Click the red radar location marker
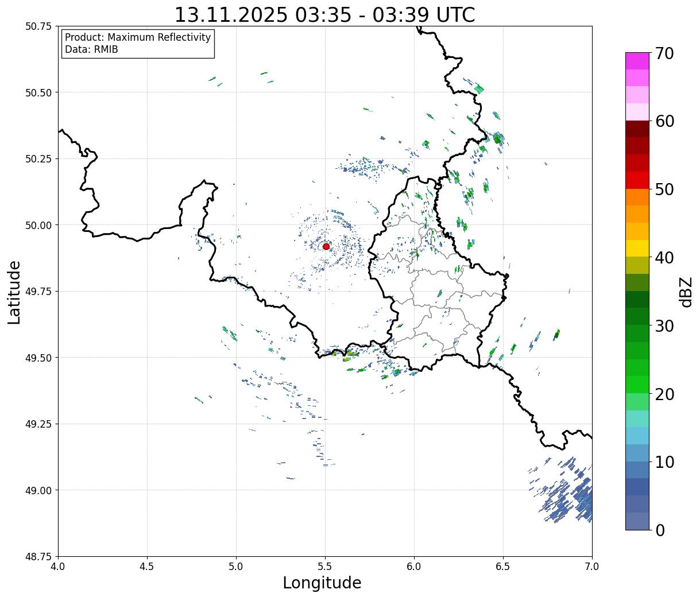700x597 pixels. tap(326, 246)
